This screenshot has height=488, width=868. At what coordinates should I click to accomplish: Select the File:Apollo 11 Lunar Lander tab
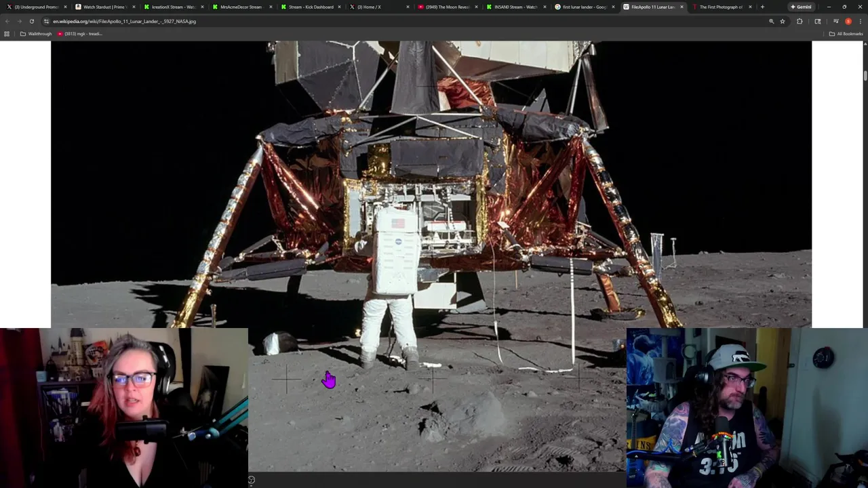652,7
